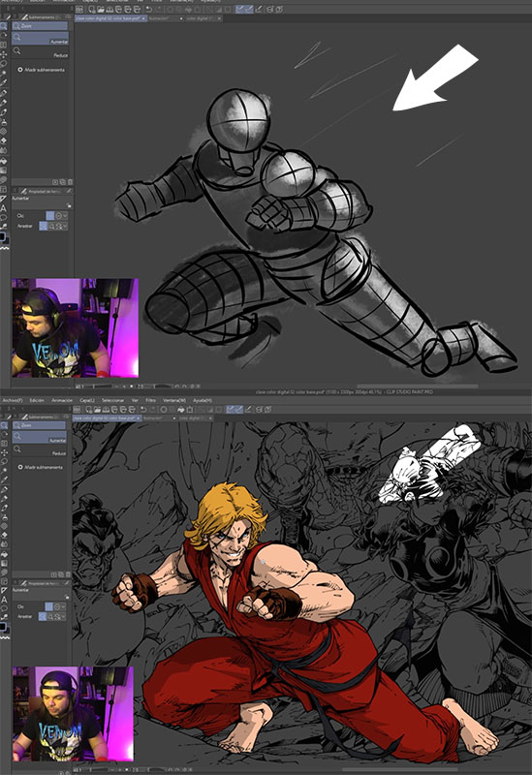
Task: Select the Eraser tool in the upper window
Action: [x=4, y=140]
